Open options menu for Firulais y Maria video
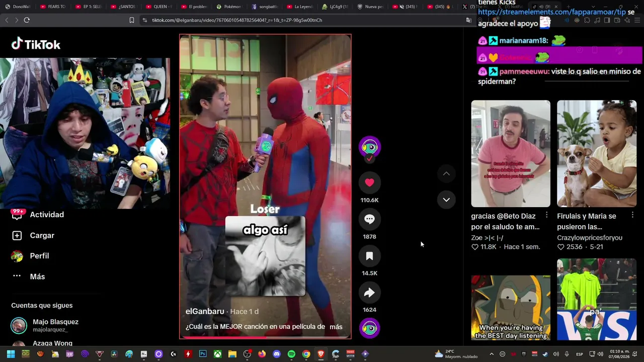This screenshot has height=362, width=644. coord(632,215)
